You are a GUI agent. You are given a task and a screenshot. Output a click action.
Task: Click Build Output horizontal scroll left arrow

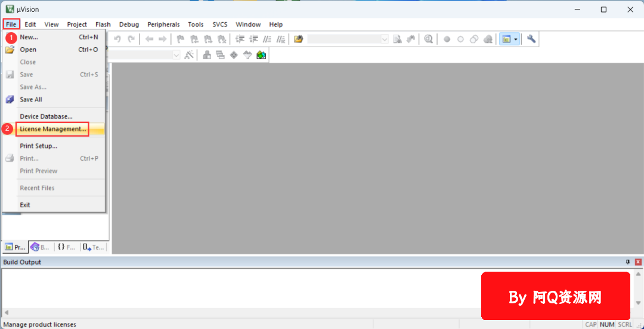pos(6,312)
